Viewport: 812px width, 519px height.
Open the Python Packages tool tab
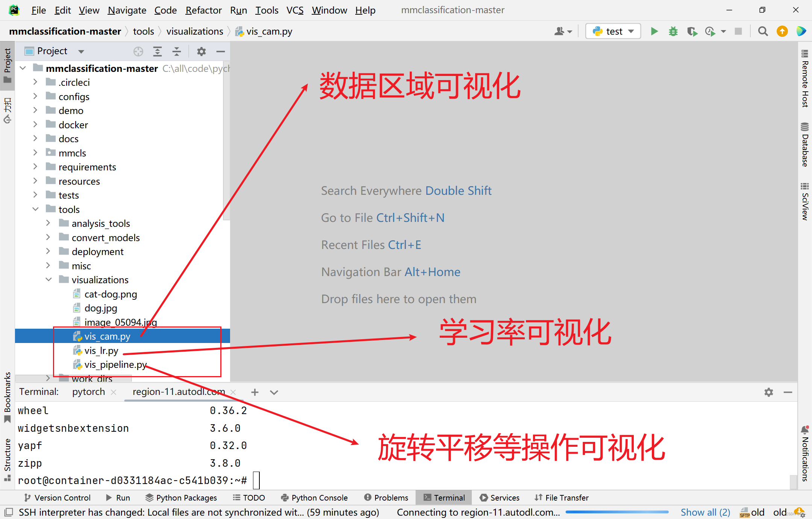pos(181,498)
